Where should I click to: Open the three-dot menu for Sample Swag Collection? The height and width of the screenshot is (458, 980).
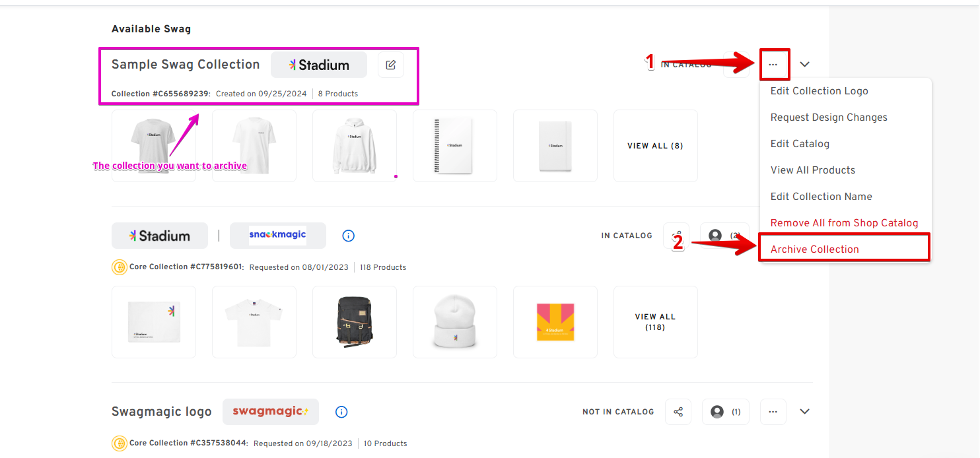click(x=773, y=65)
